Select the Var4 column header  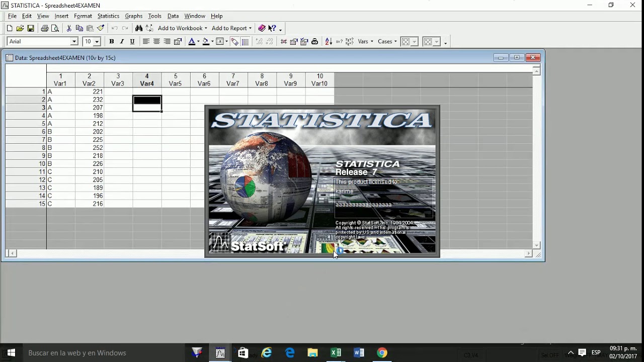click(x=147, y=80)
